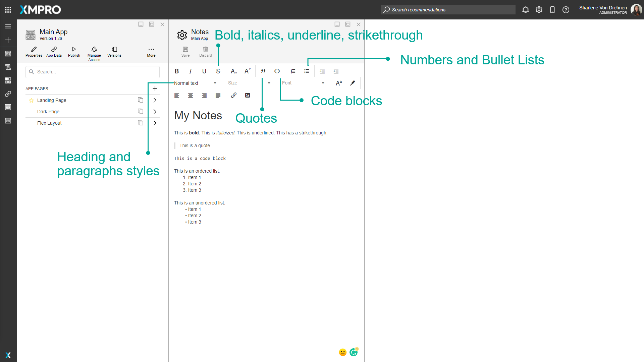Insert a blockquote
The width and height of the screenshot is (644, 362).
[263, 71]
